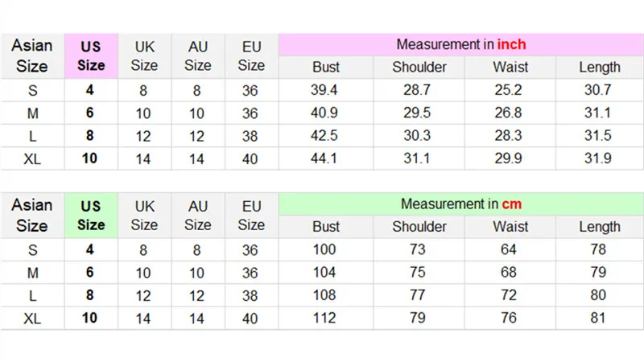Click the Bust column header in inch table
The width and height of the screenshot is (644, 358).
pos(326,68)
